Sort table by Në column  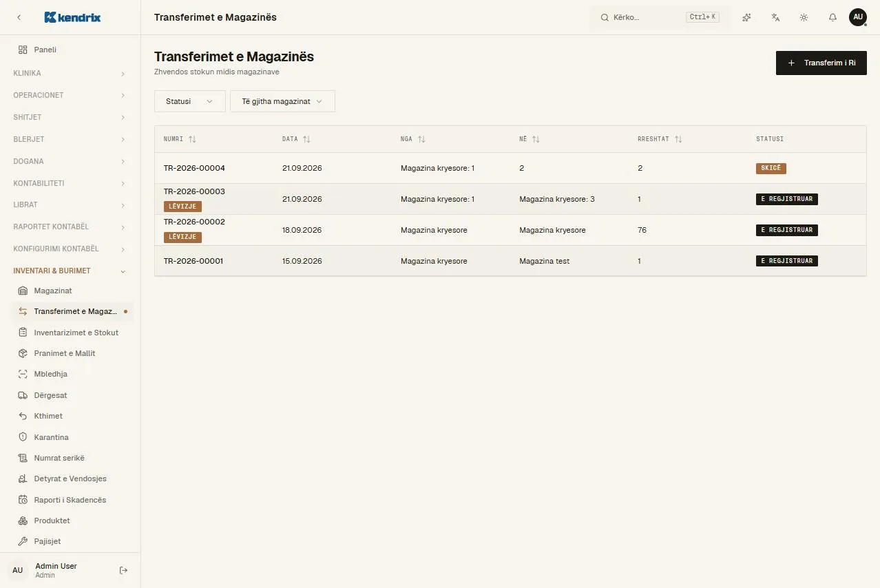point(530,139)
